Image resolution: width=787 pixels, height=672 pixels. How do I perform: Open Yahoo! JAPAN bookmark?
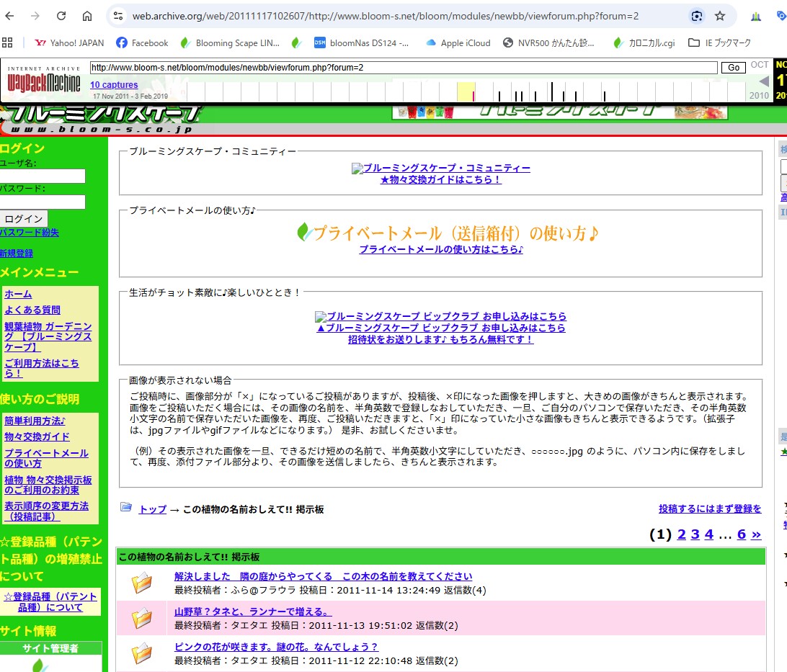click(x=69, y=43)
